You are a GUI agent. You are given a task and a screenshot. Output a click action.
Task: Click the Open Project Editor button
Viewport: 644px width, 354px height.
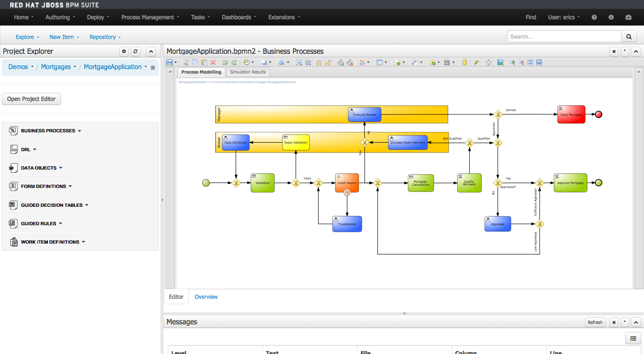coord(31,99)
